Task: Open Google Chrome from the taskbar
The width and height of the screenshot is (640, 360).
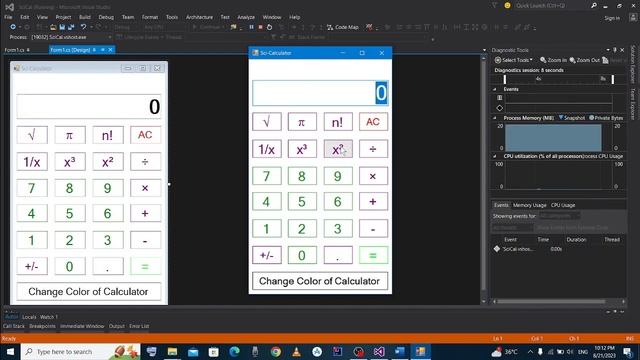Action: click(x=276, y=351)
